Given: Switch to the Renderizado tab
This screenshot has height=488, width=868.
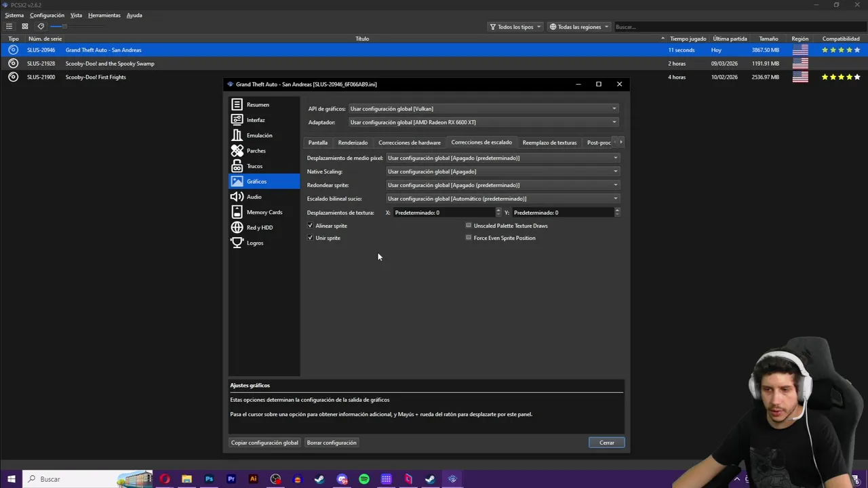Looking at the screenshot, I should (353, 142).
